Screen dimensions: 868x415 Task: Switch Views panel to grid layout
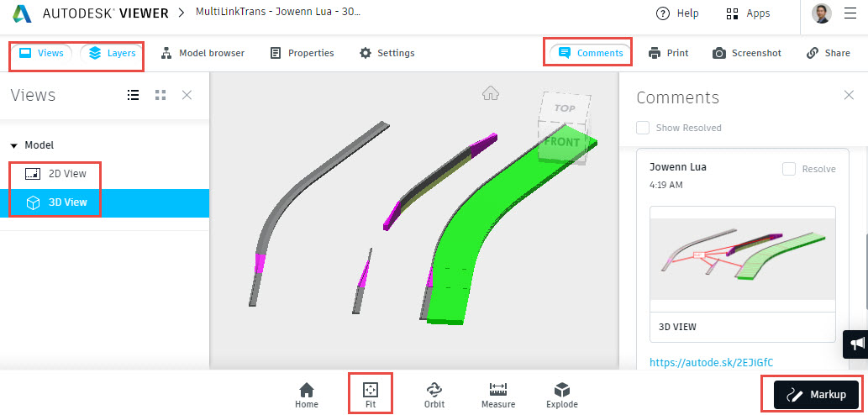[x=160, y=95]
